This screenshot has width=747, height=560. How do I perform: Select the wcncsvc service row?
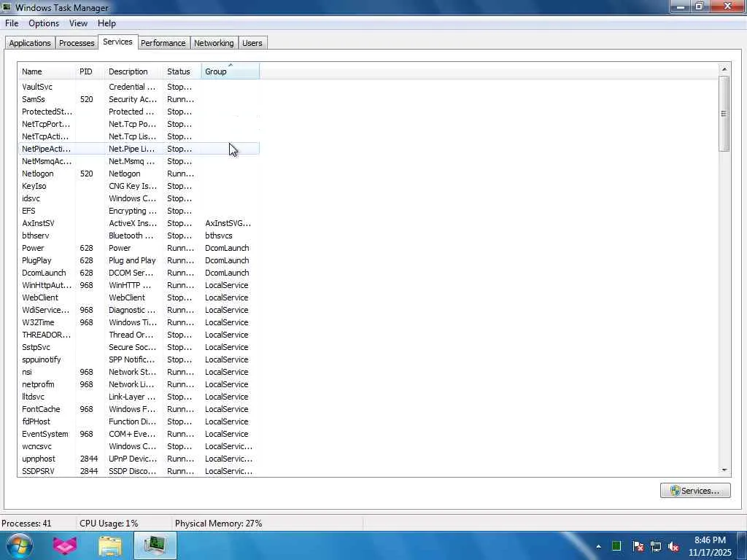click(x=139, y=446)
